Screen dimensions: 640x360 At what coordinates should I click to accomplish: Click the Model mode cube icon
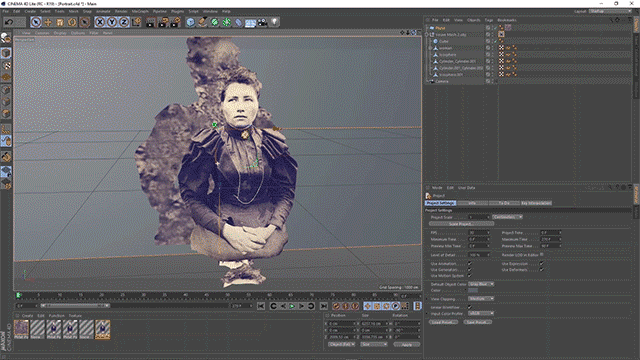tap(6, 53)
